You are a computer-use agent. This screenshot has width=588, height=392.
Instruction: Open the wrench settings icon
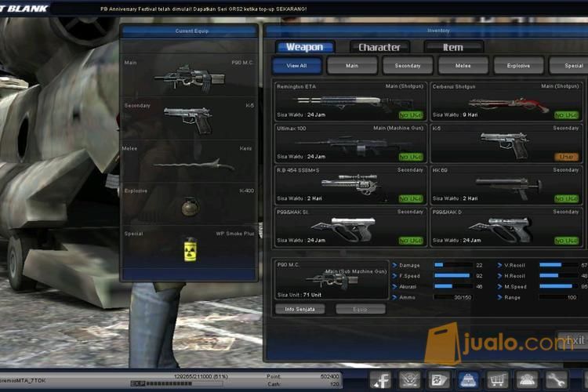pyautogui.click(x=555, y=379)
